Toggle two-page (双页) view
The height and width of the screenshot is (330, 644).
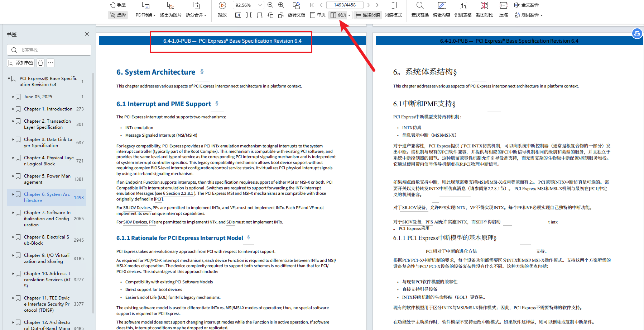click(338, 15)
